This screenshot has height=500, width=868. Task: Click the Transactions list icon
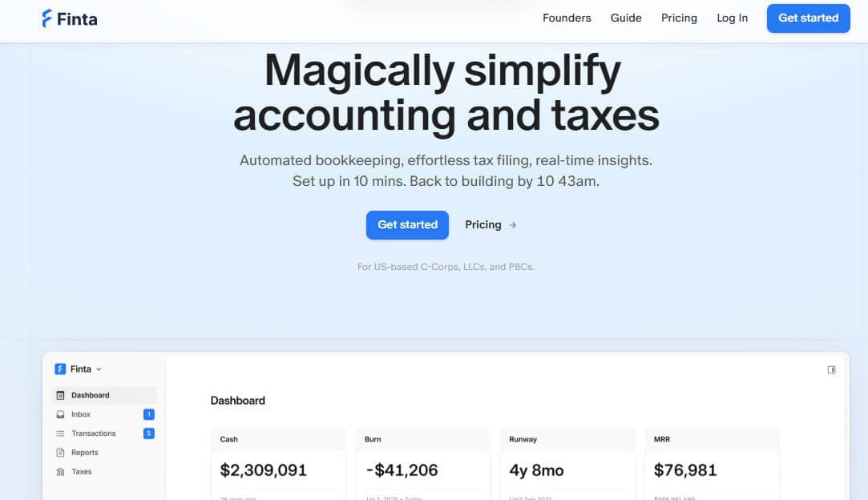click(x=60, y=433)
